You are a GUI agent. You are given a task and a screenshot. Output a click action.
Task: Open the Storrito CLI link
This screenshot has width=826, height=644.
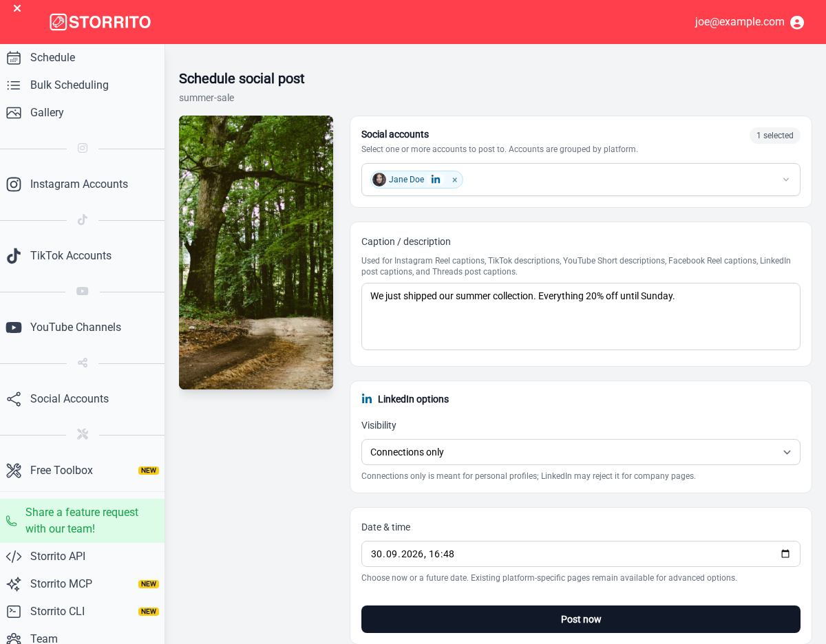[83, 612]
